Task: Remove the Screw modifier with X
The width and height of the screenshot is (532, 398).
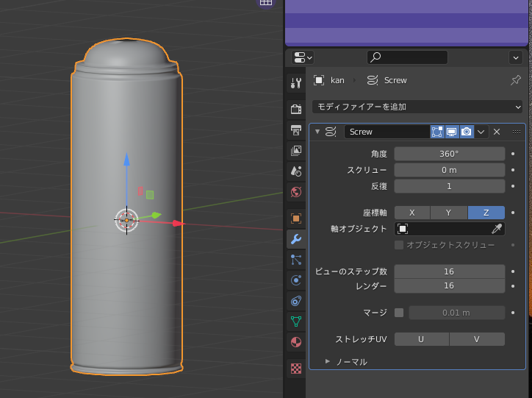Action: pyautogui.click(x=497, y=132)
